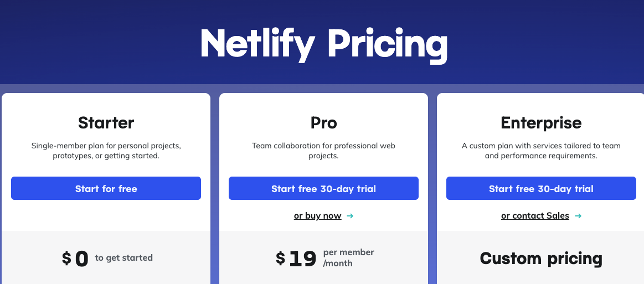Image resolution: width=644 pixels, height=284 pixels.
Task: Click the 'to get started' label
Action: tap(123, 258)
